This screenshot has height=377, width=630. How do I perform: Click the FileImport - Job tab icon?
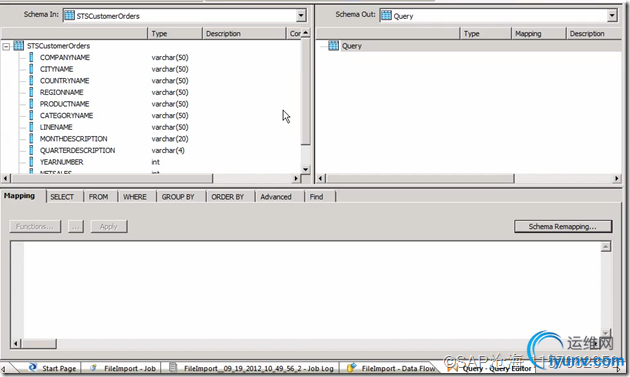tap(93, 368)
